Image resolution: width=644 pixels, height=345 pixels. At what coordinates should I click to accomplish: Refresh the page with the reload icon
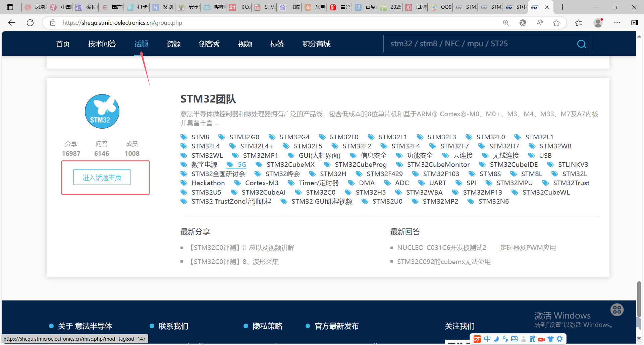click(30, 23)
